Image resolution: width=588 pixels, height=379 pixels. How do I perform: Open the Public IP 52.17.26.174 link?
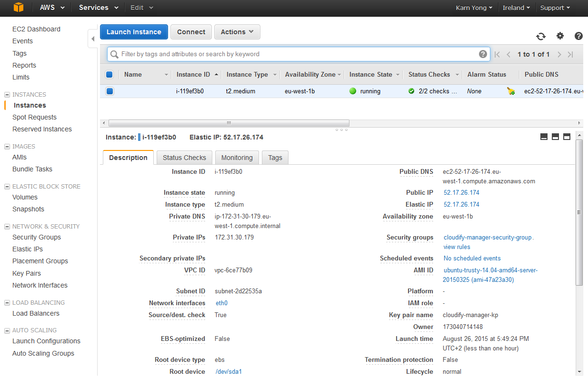461,193
